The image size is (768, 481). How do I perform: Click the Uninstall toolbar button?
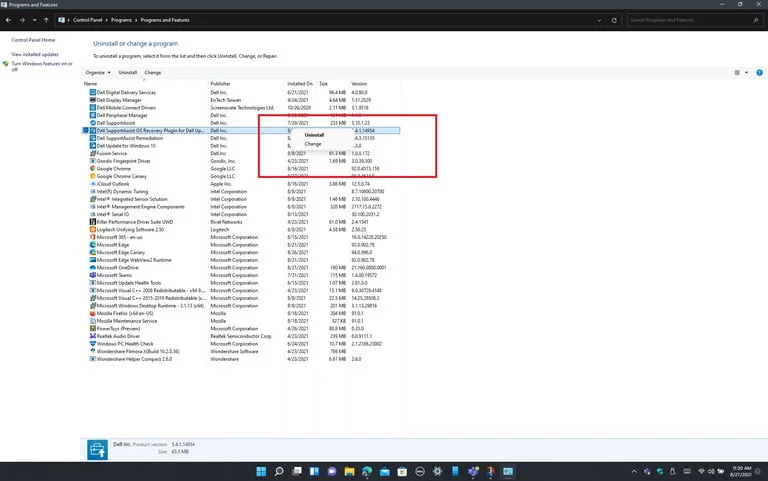coord(127,72)
